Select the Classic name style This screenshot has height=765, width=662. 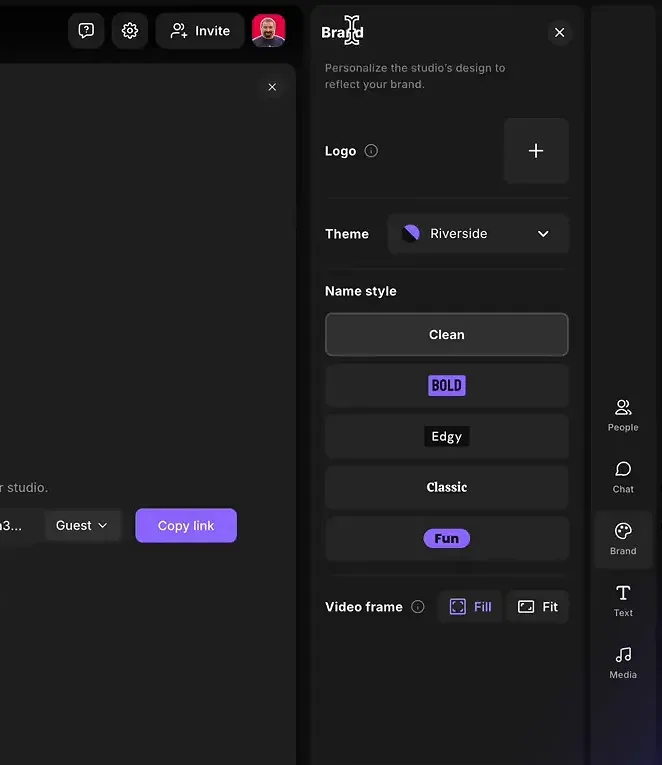[447, 487]
